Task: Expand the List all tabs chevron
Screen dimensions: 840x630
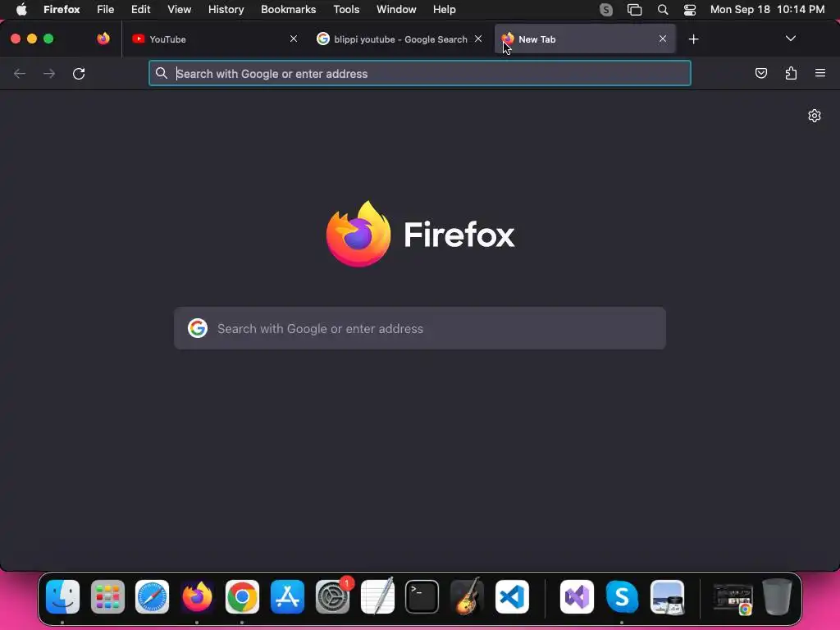Action: pos(790,39)
